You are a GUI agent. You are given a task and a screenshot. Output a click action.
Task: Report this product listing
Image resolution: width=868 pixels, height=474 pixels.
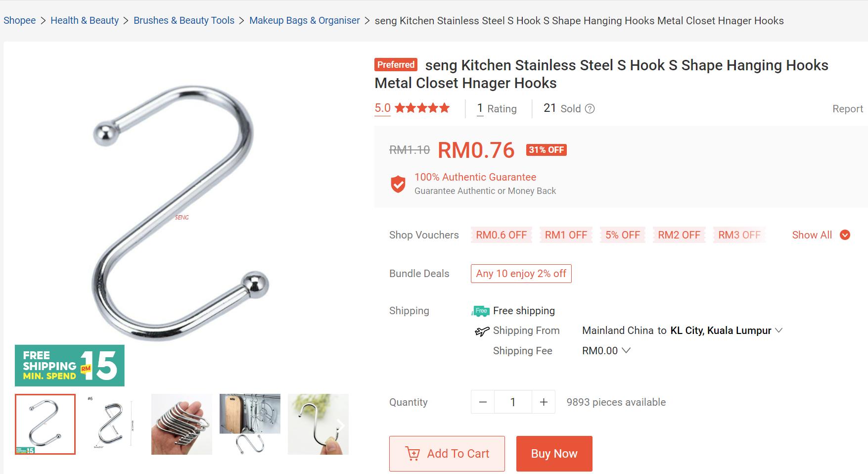[x=847, y=109]
